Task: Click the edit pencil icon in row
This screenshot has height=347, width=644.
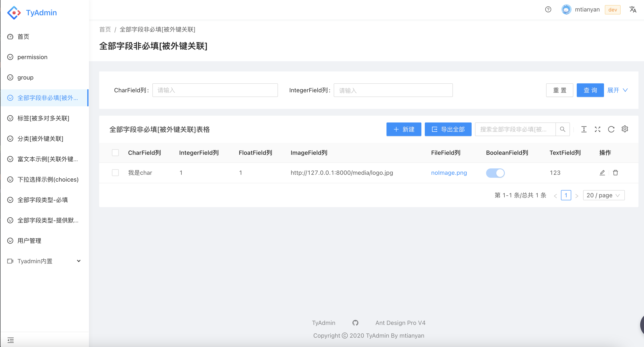Action: click(x=602, y=173)
